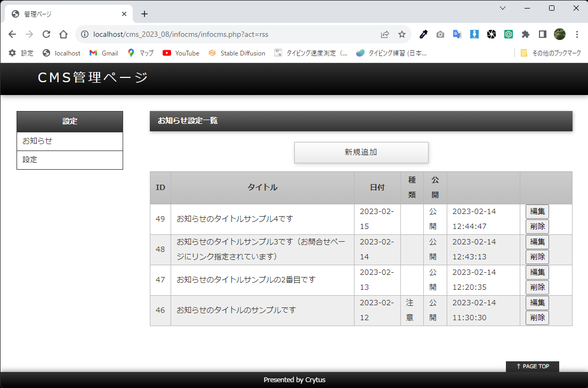Open the tab search chevron
This screenshot has width=588, height=388.
pos(502,8)
